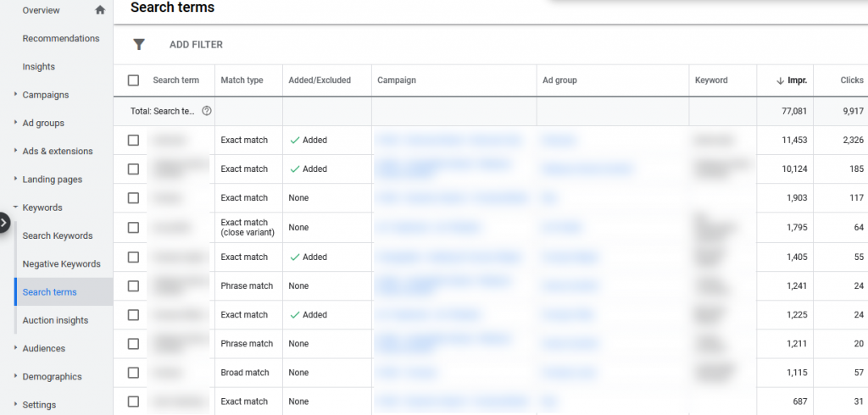Click the Match type column header

(x=242, y=80)
